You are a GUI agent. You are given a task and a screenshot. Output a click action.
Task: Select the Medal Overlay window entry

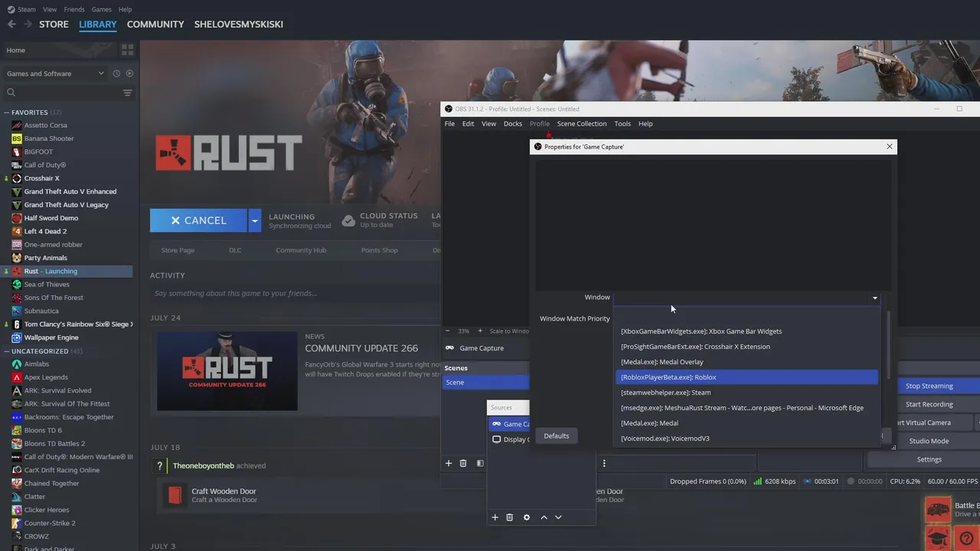[746, 362]
